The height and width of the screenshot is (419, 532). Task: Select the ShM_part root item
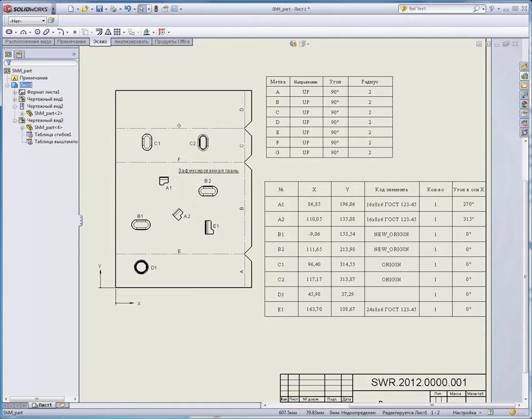pyautogui.click(x=21, y=70)
